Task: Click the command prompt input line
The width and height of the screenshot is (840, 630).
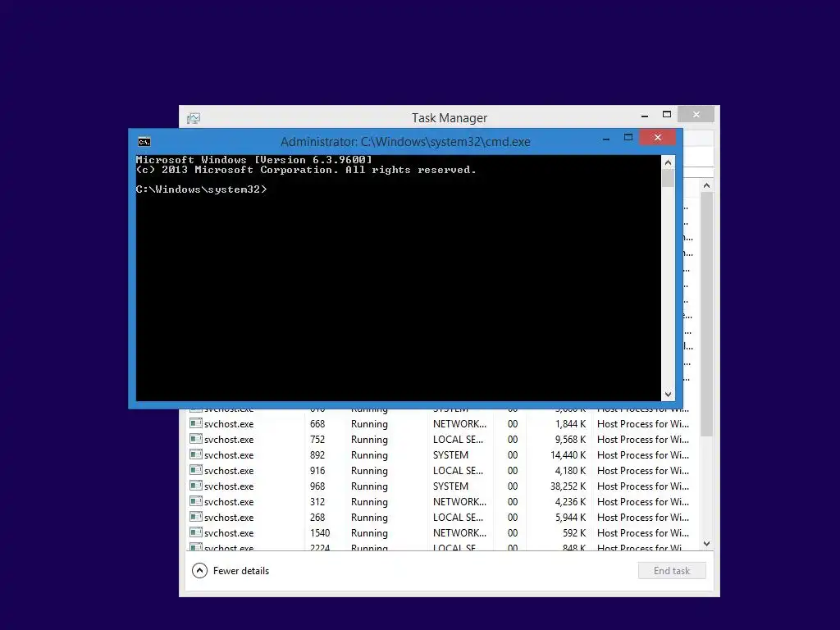Action: pos(202,189)
